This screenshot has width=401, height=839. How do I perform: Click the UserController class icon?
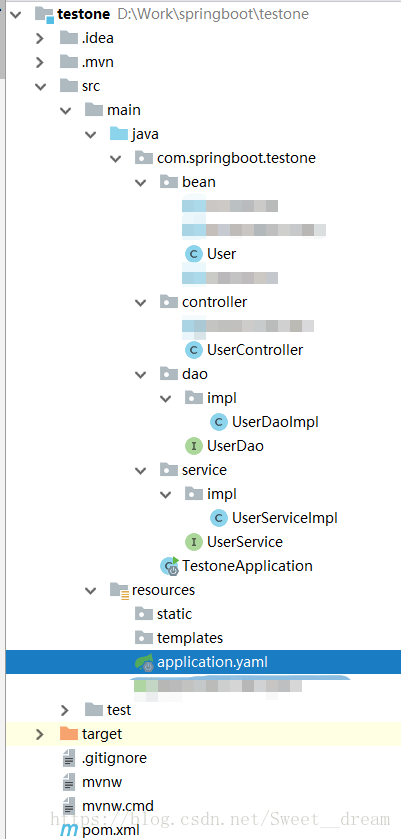[x=193, y=350]
